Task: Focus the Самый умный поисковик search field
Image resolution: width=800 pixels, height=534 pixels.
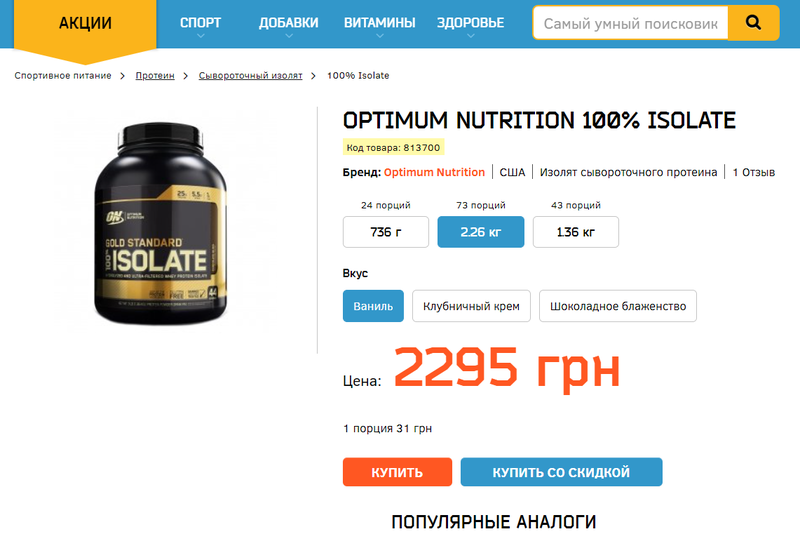Action: click(631, 23)
